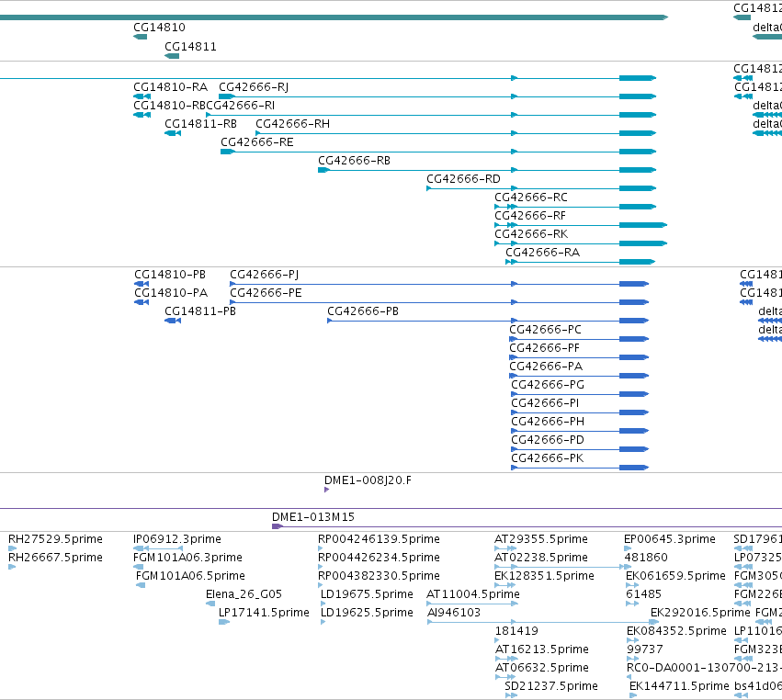Screen dimensions: 782x700
Task: Select feature 481860
Action: point(646,558)
